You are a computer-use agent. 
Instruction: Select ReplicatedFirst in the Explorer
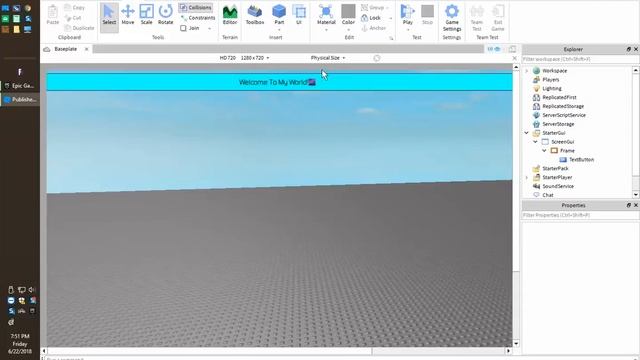coord(559,98)
